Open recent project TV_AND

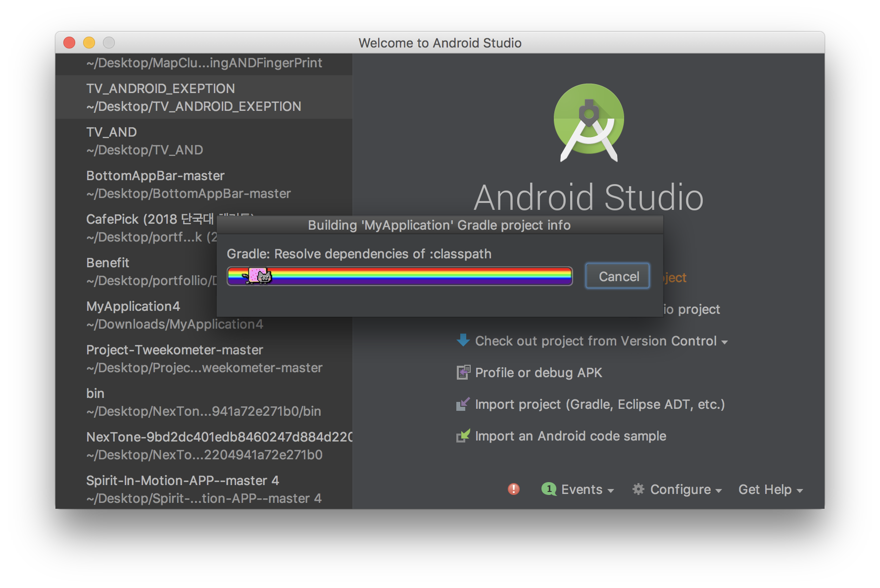[204, 141]
